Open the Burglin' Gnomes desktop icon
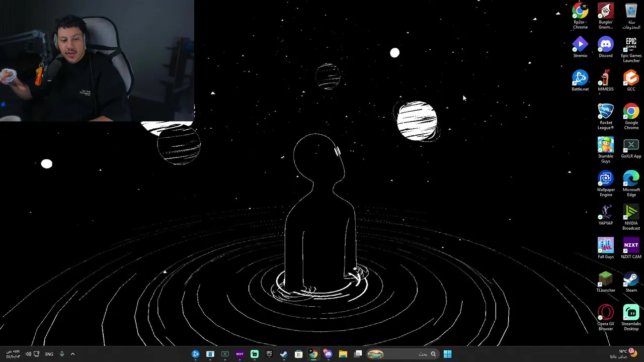The height and width of the screenshot is (362, 644). 606,16
